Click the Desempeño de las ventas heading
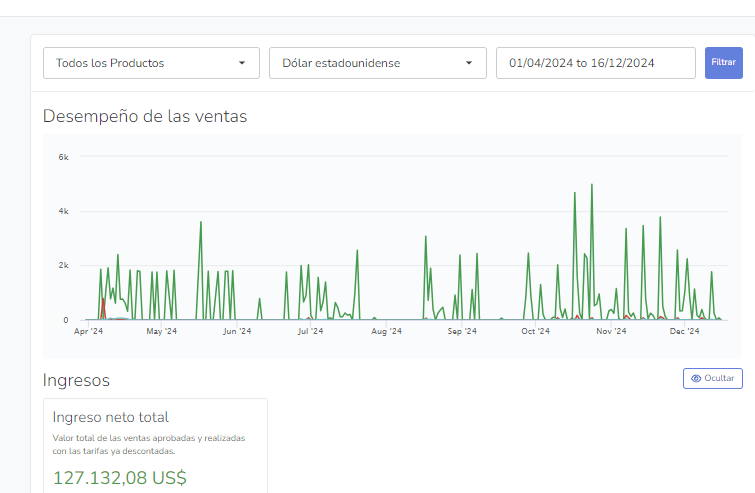 click(145, 116)
